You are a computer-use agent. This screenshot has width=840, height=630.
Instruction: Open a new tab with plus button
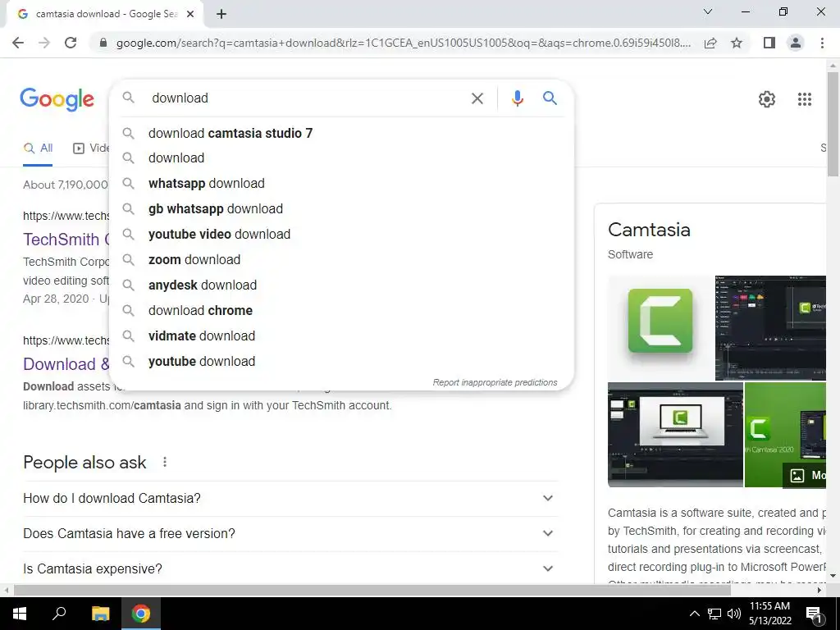click(x=221, y=14)
